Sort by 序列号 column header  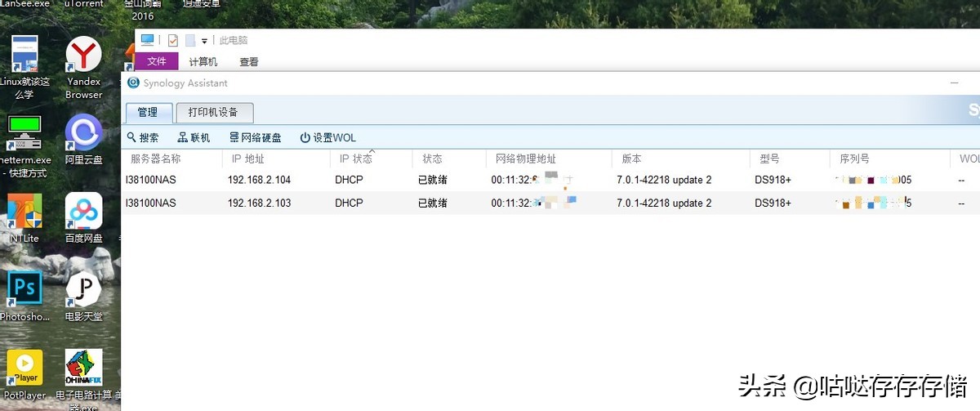(x=889, y=159)
